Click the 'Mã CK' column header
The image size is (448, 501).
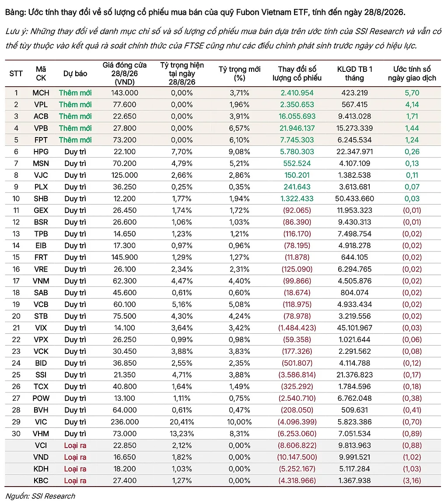pyautogui.click(x=41, y=74)
